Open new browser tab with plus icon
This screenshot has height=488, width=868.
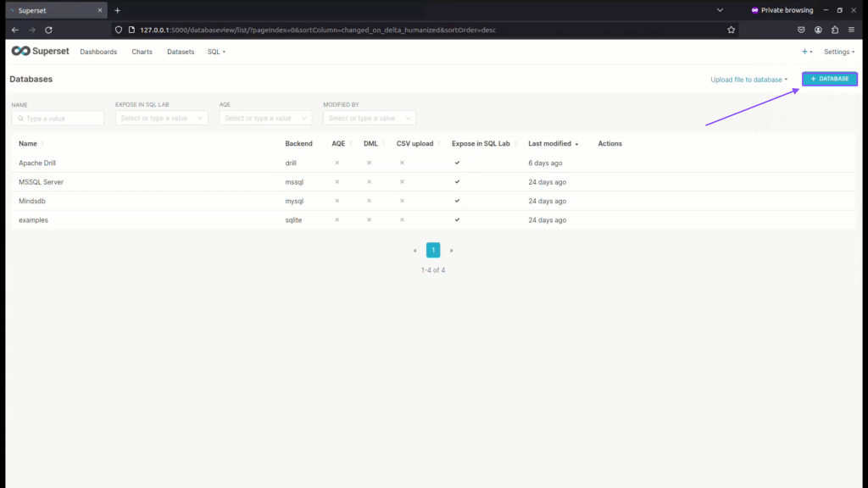click(x=117, y=10)
